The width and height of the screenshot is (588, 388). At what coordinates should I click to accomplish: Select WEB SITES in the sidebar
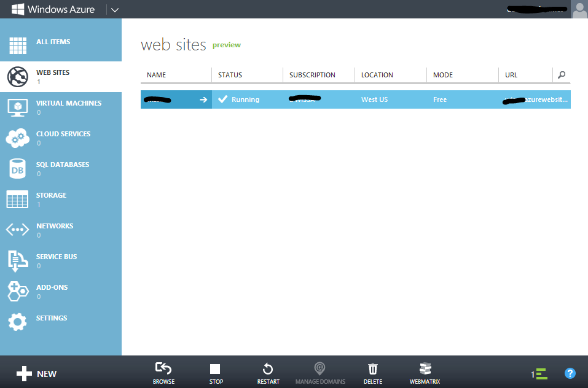click(x=53, y=72)
